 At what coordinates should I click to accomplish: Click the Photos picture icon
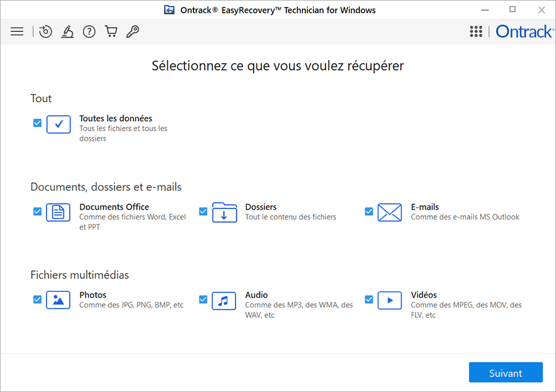click(58, 300)
